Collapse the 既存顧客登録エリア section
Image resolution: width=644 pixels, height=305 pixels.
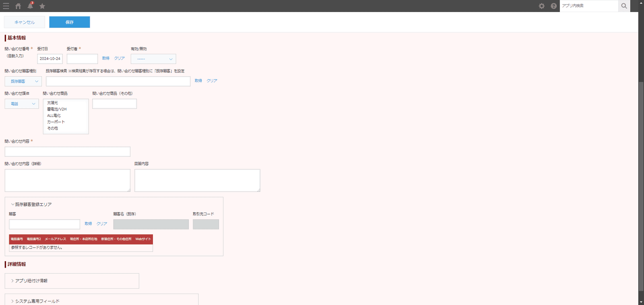coord(31,205)
